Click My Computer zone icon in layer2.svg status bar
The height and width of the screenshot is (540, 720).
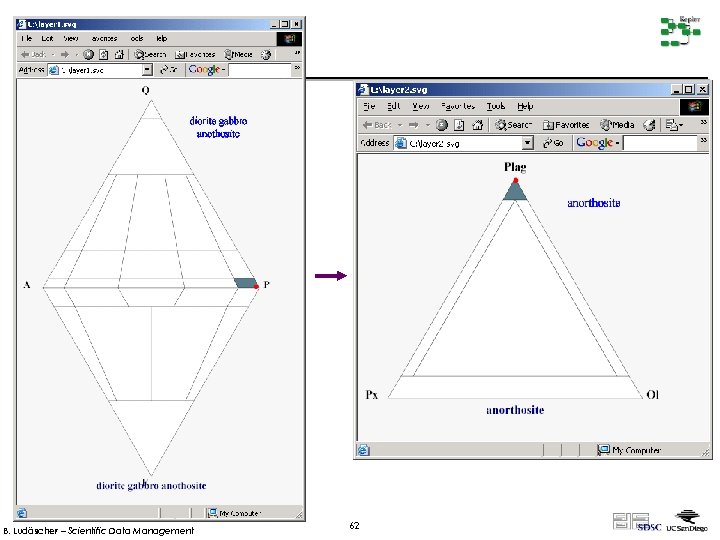[603, 450]
